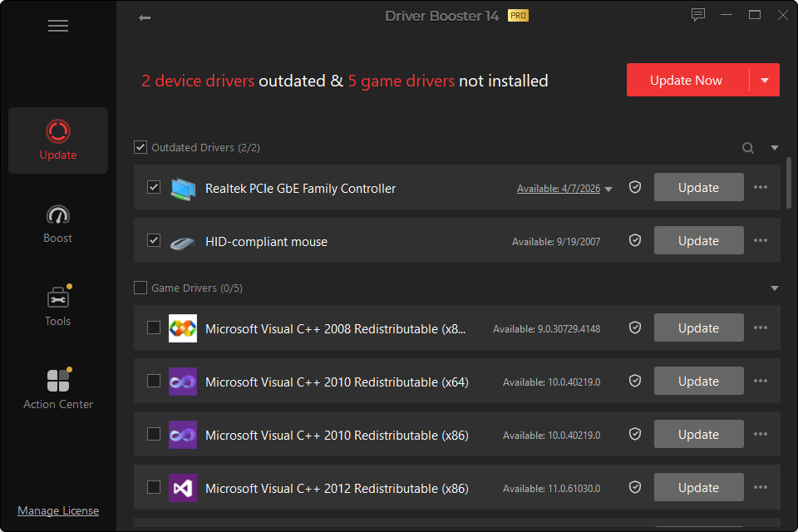Open more options for Visual C++ 2010 (x64)
798x532 pixels.
point(761,381)
